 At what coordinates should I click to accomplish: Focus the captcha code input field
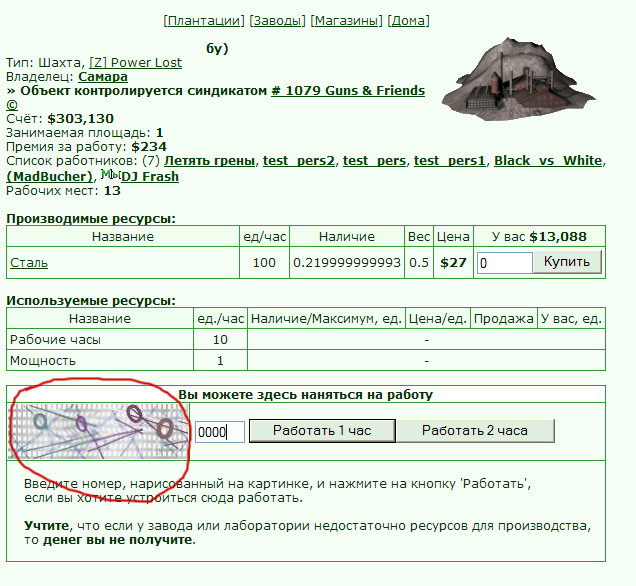pyautogui.click(x=220, y=432)
